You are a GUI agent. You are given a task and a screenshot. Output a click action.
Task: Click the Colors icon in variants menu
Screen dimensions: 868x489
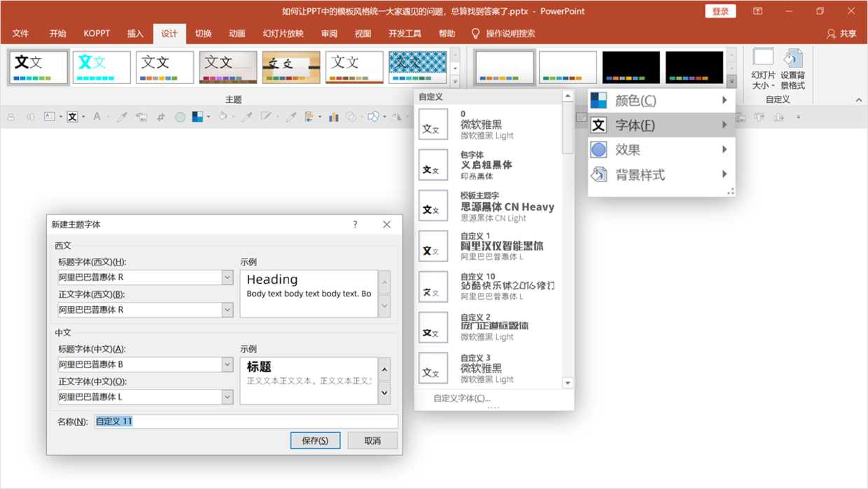click(598, 100)
